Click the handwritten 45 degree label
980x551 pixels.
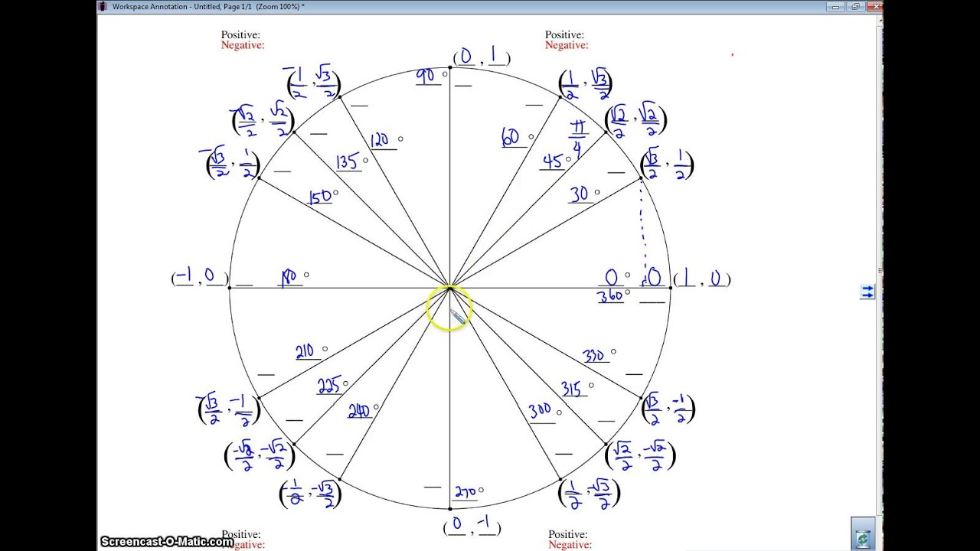553,161
